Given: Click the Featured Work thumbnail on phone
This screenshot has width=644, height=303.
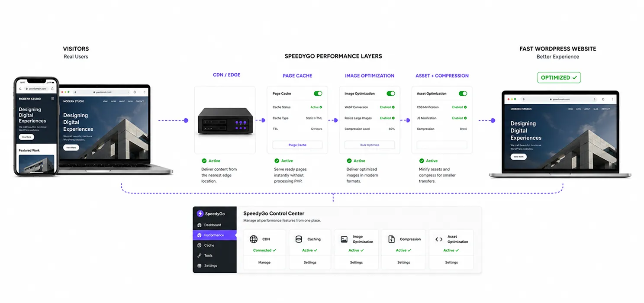Looking at the screenshot, I should 36,164.
